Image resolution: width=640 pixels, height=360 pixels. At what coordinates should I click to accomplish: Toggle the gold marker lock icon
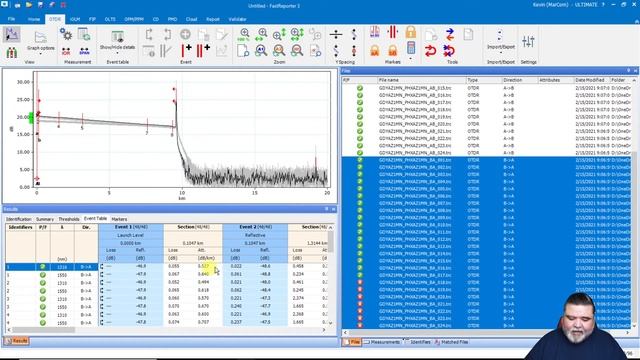tap(411, 32)
